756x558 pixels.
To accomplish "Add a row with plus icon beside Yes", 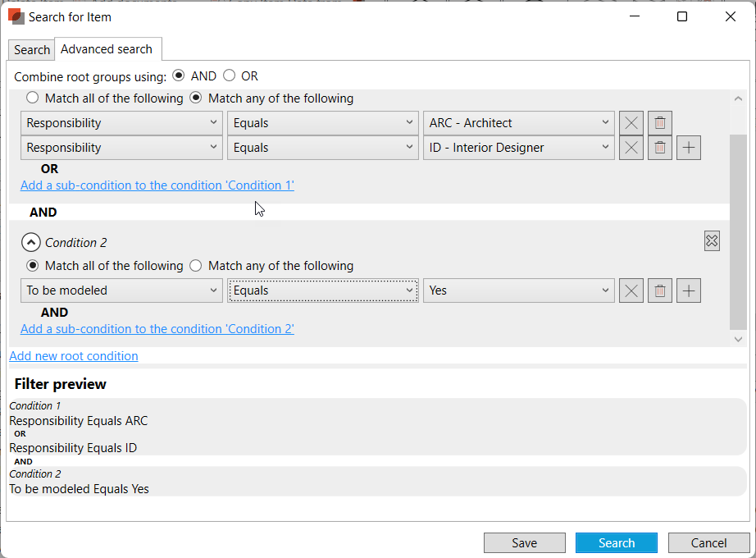I will (689, 290).
